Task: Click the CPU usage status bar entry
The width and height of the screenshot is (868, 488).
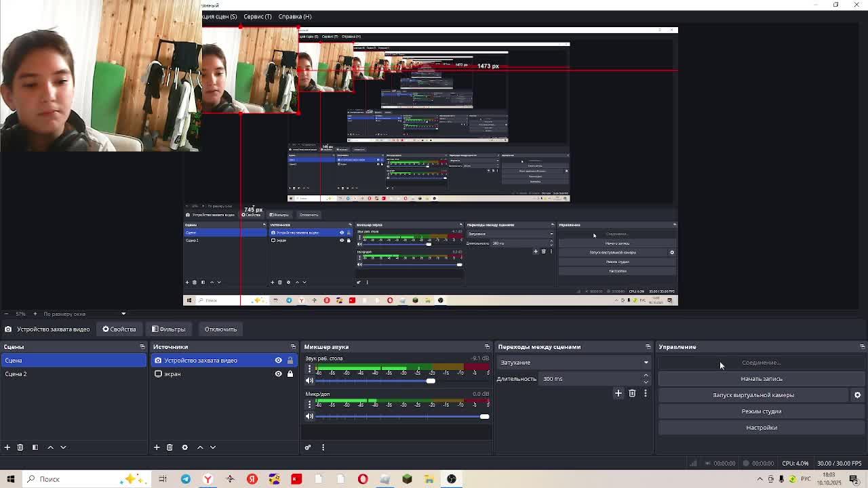Action: point(795,464)
